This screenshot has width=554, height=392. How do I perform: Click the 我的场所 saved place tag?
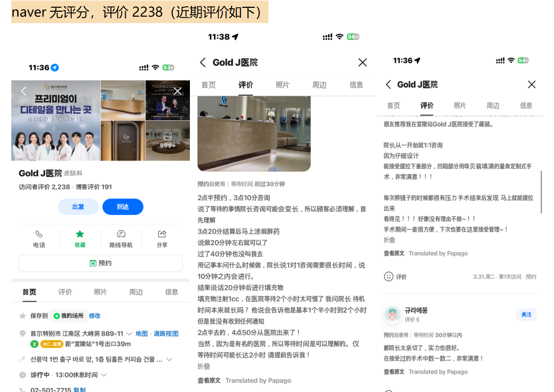point(69,316)
